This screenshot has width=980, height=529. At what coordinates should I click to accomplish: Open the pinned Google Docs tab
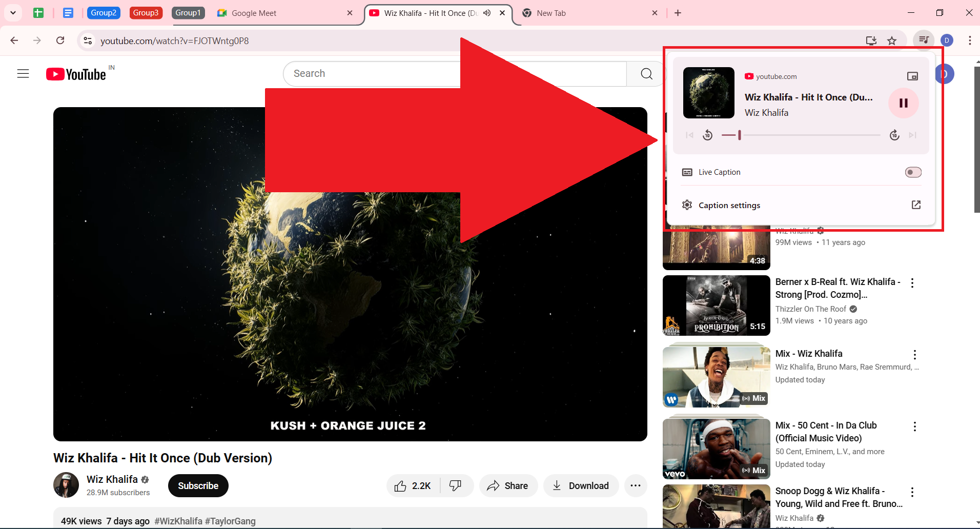(68, 13)
